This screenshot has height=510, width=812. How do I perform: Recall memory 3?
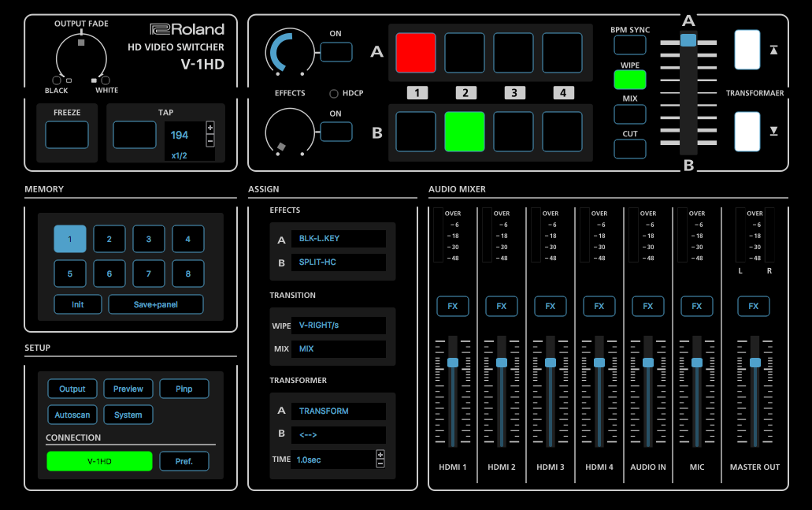(x=149, y=239)
